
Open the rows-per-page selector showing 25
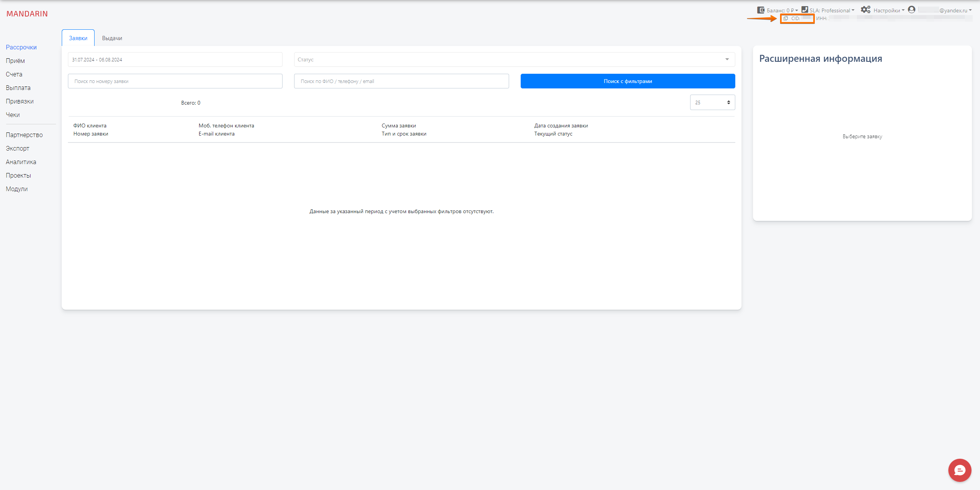[712, 102]
